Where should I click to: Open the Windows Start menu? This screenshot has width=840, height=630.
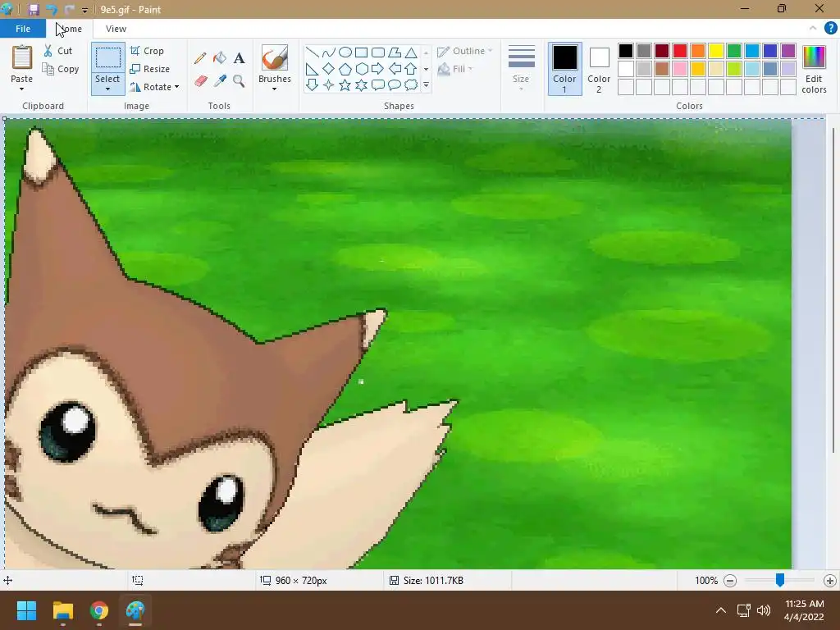point(26,610)
